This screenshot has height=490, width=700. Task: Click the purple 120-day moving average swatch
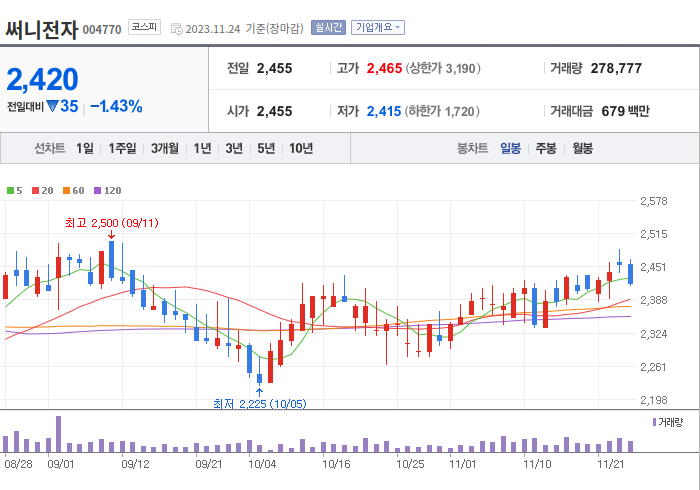(97, 191)
